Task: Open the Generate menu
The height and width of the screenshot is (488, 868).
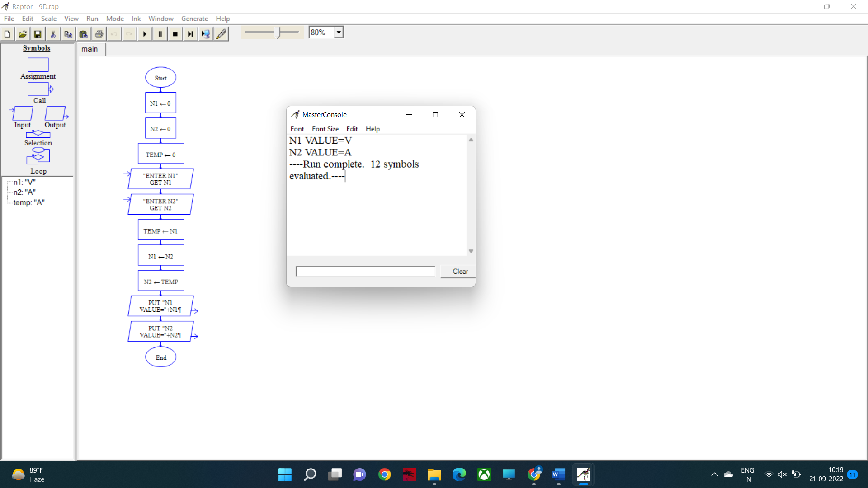Action: [x=194, y=19]
